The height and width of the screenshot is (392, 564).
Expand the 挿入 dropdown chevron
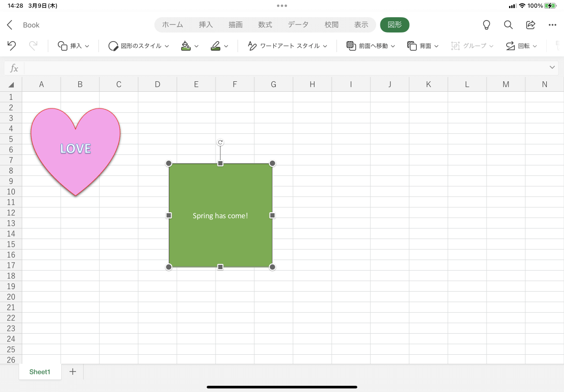[87, 46]
